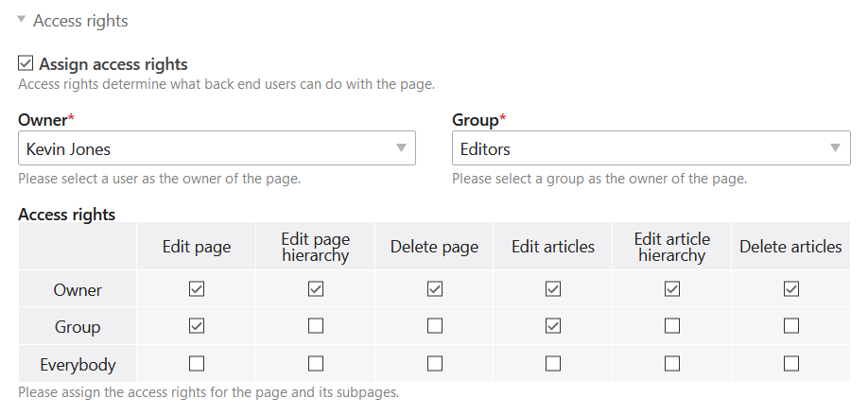The width and height of the screenshot is (868, 415).
Task: Click the Edit articles column header
Action: (x=553, y=247)
